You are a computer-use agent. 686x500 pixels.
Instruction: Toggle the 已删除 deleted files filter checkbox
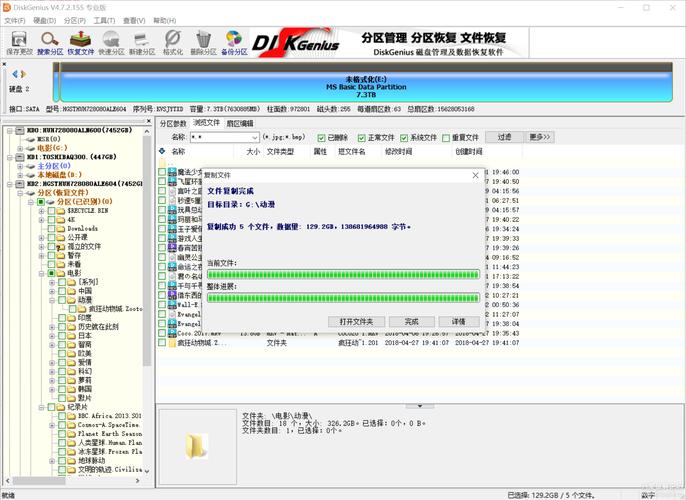pyautogui.click(x=322, y=138)
